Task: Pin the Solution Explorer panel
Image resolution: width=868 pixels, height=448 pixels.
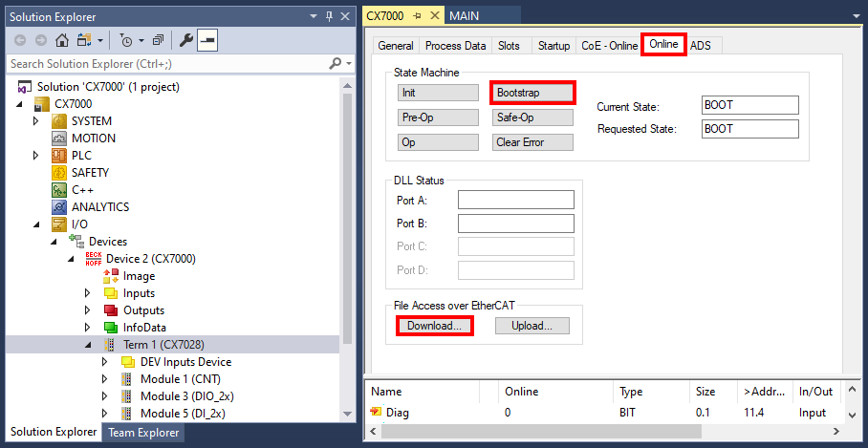Action: coord(329,16)
